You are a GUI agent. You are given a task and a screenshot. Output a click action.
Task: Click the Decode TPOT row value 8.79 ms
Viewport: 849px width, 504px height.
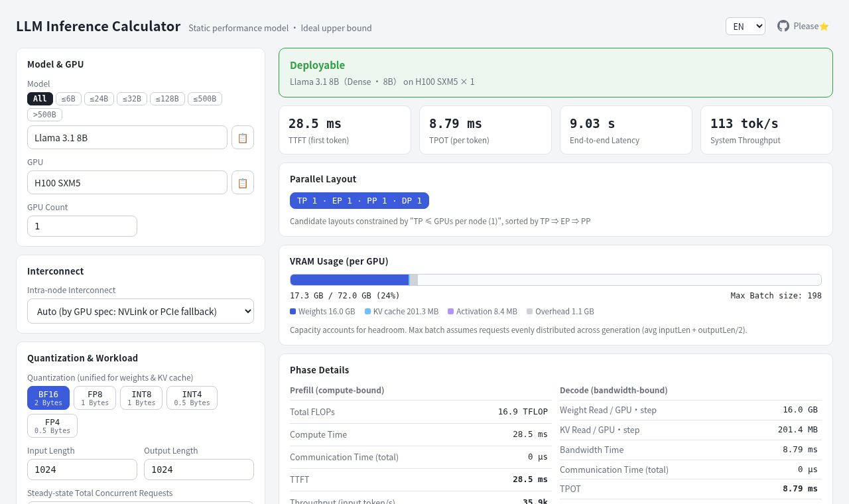(800, 489)
